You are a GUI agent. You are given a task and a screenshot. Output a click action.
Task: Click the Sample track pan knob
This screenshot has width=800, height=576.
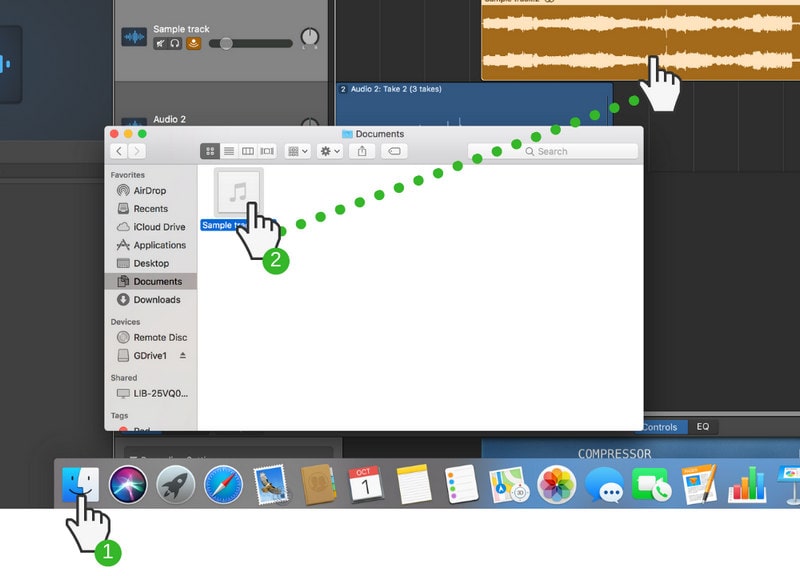310,38
